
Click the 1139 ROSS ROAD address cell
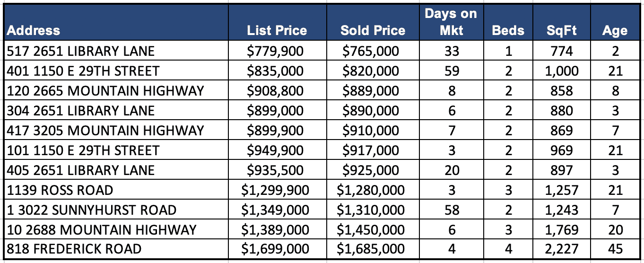click(60, 190)
